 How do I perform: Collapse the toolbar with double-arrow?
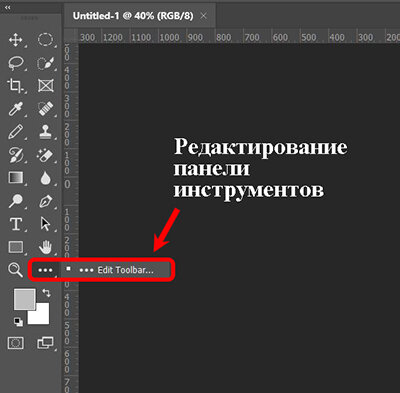(7, 7)
